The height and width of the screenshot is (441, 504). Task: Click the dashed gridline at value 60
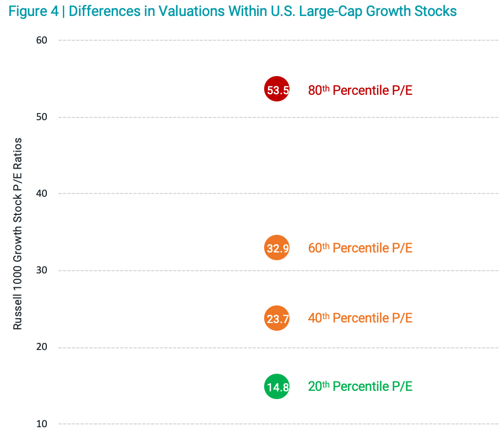click(165, 40)
